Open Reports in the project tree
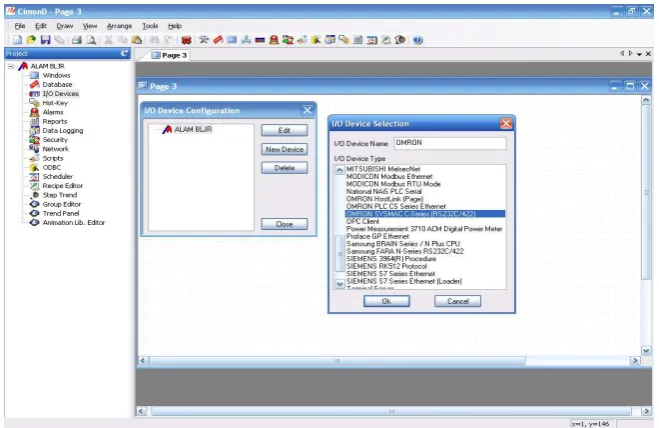 point(55,122)
